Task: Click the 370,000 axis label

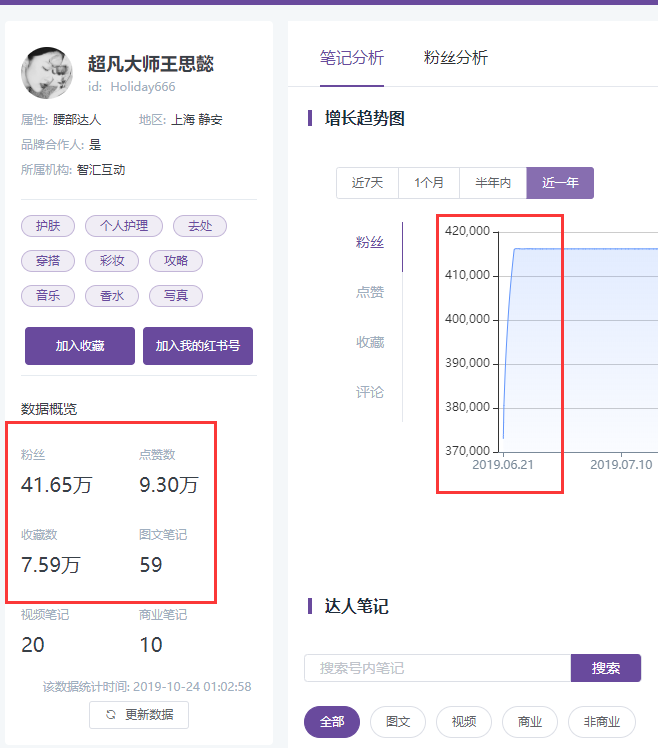Action: pyautogui.click(x=468, y=451)
